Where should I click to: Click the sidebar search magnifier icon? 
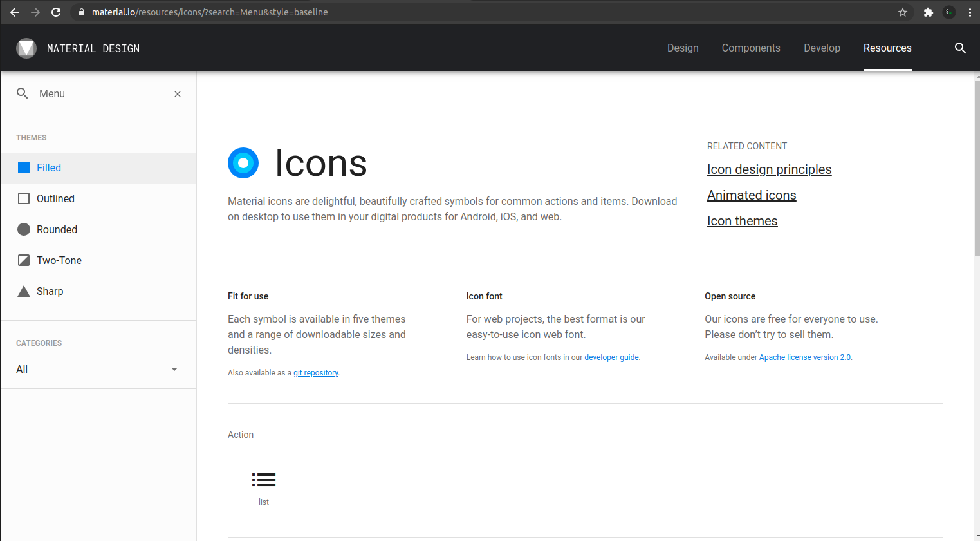(23, 93)
